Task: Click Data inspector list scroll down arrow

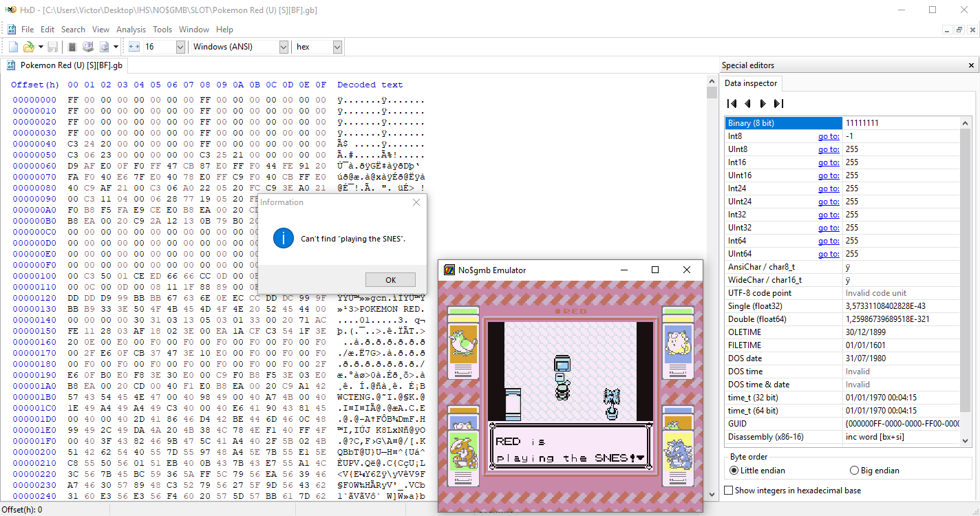Action: (x=966, y=441)
